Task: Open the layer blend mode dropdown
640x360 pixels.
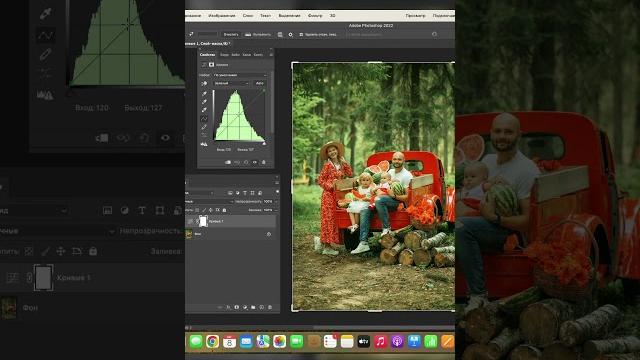Action: [210, 202]
